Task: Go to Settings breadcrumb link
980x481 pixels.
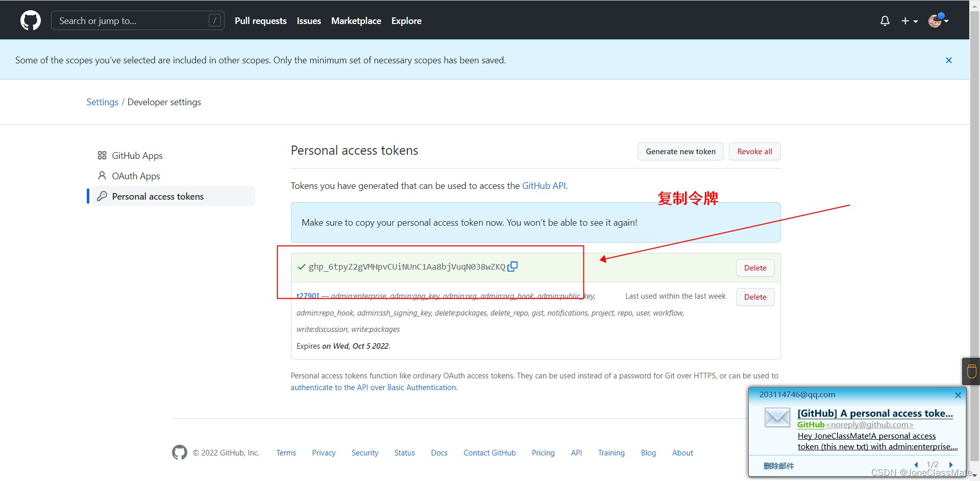Action: click(x=102, y=102)
